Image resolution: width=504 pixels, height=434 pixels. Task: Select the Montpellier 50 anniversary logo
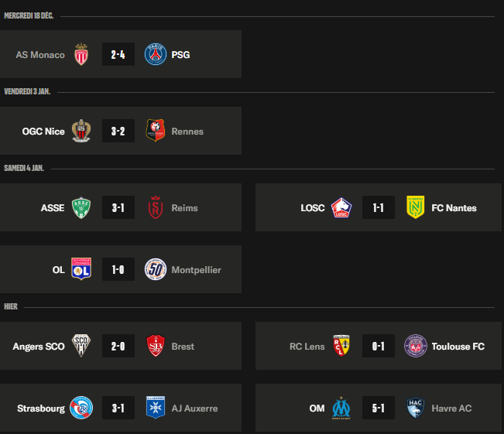[156, 269]
